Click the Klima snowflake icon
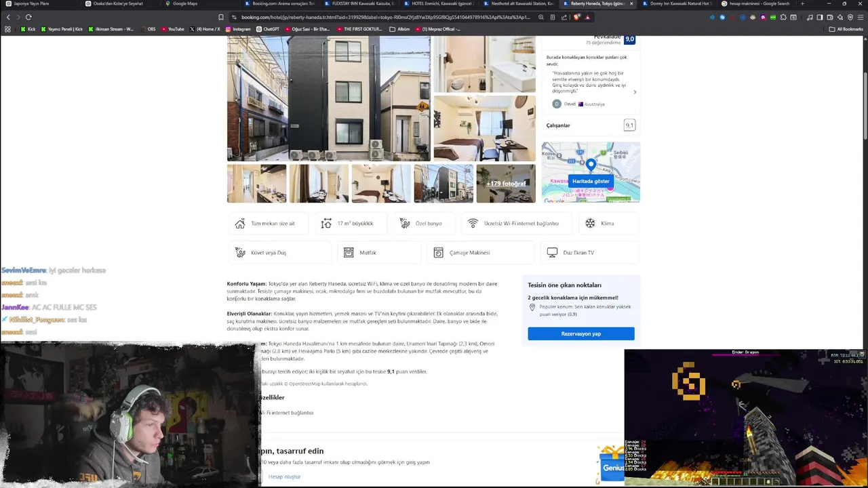The height and width of the screenshot is (488, 868). point(590,223)
